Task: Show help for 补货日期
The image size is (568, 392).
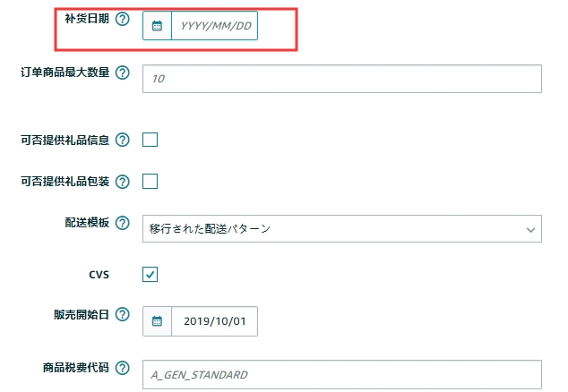Action: coord(123,20)
